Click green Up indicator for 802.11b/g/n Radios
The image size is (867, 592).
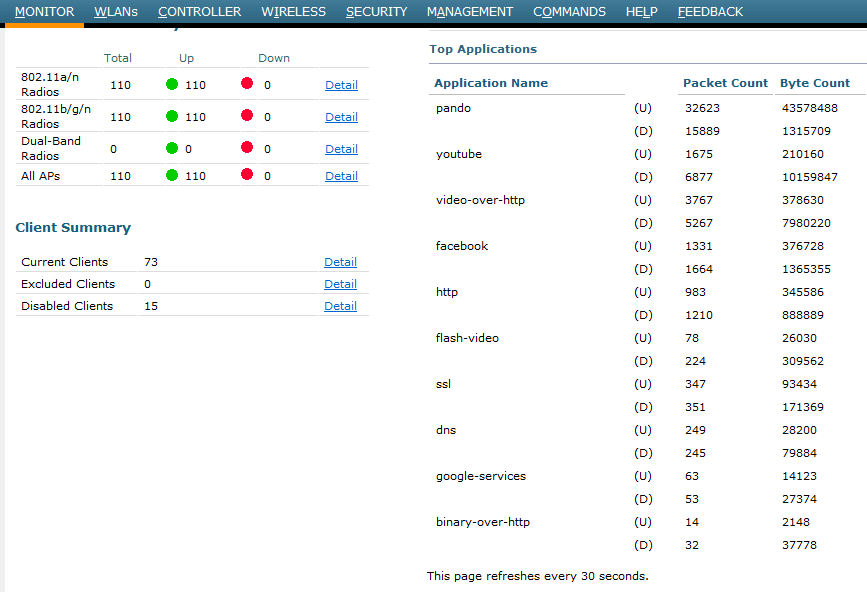point(172,116)
